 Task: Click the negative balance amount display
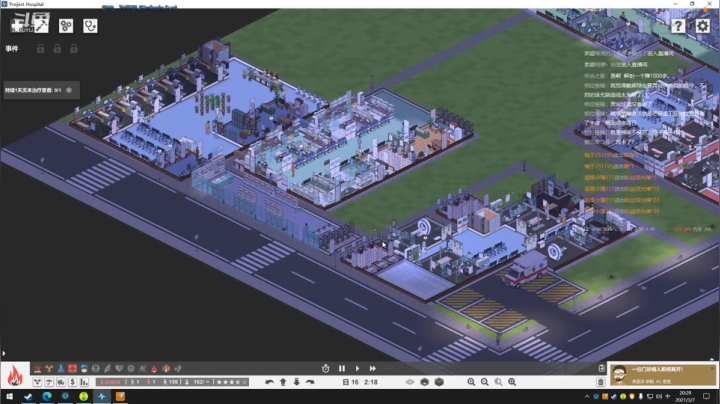click(x=110, y=382)
